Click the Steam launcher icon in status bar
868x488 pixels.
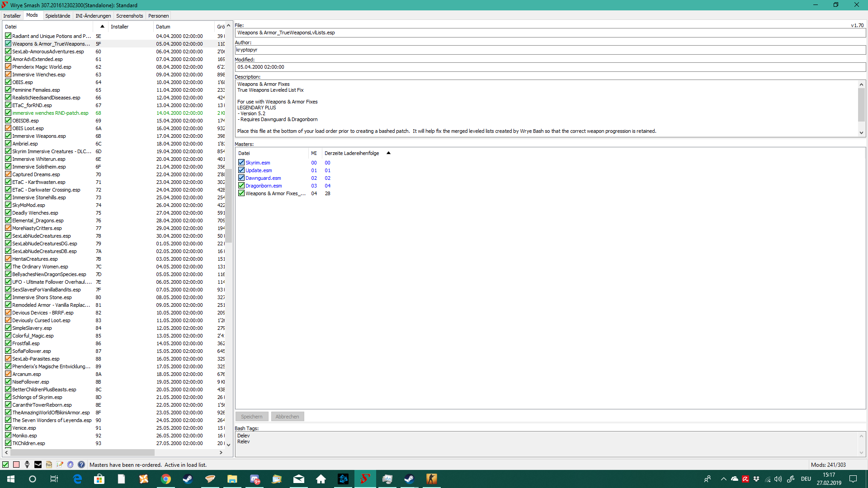(38, 465)
